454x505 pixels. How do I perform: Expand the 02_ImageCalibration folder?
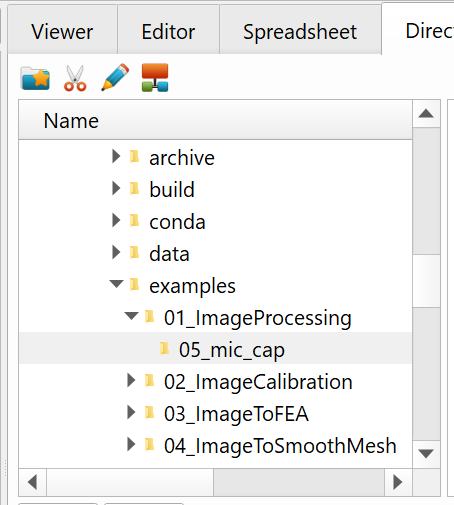coord(131,380)
